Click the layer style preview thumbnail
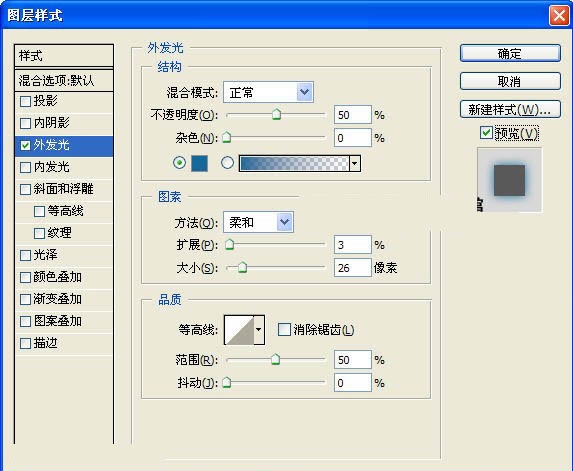The image size is (573, 471). (x=510, y=180)
